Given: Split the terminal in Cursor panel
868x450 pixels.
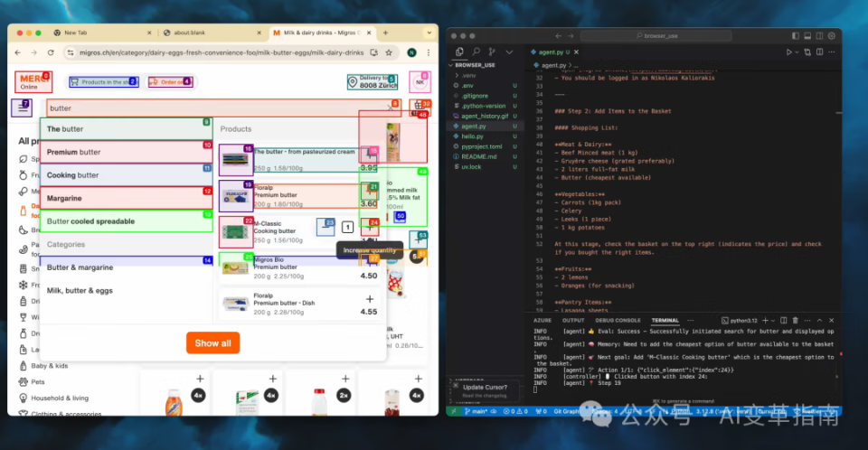Looking at the screenshot, I should click(783, 321).
